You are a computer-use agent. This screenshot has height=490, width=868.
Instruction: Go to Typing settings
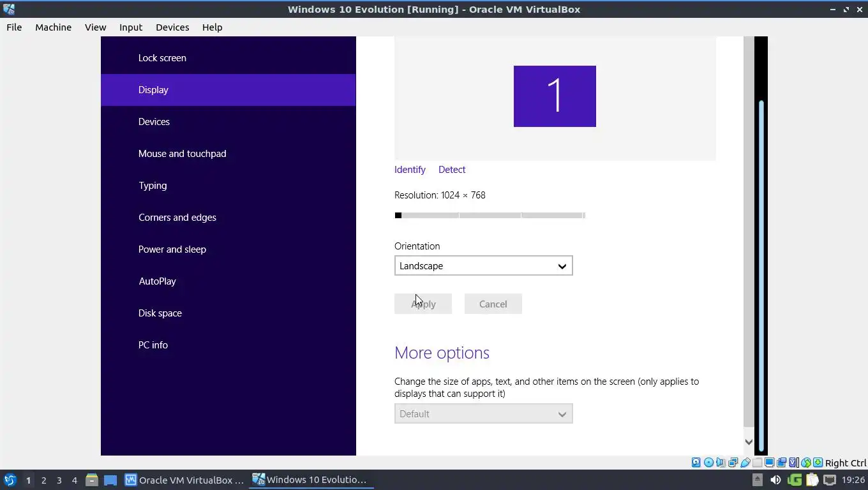[228, 185]
